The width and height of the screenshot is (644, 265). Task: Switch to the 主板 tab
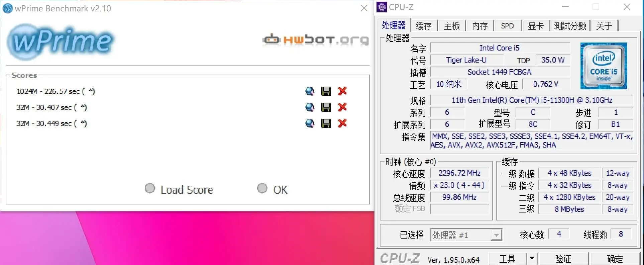(x=452, y=26)
